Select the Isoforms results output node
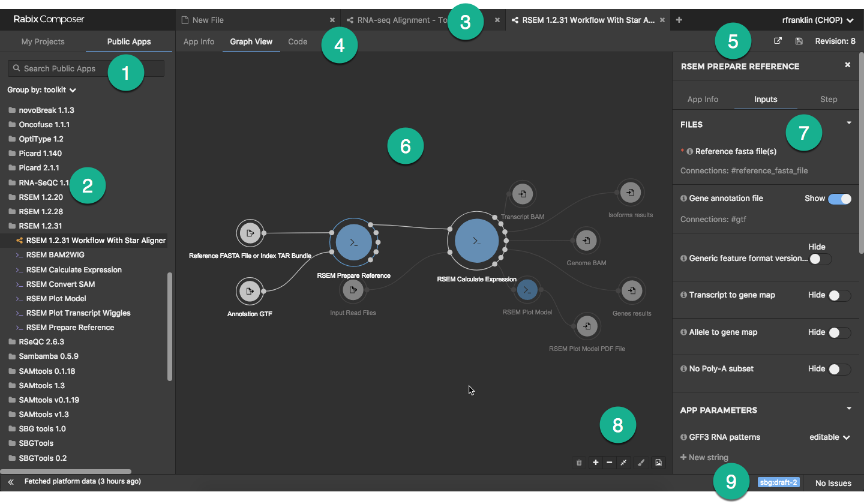 pos(630,193)
